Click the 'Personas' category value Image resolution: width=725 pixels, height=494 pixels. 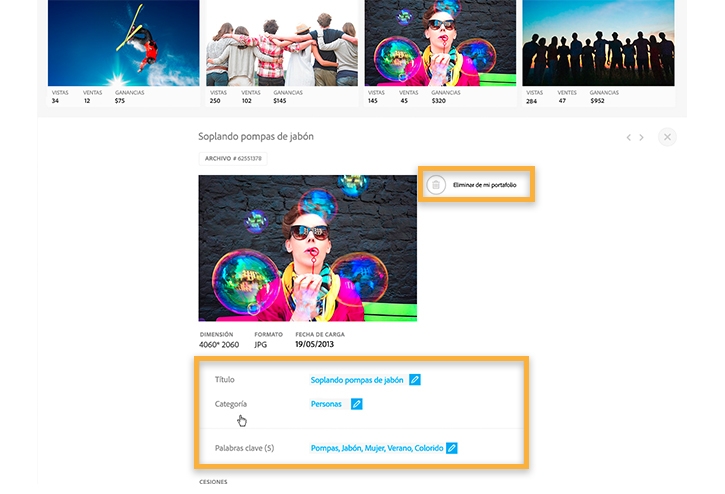click(326, 404)
